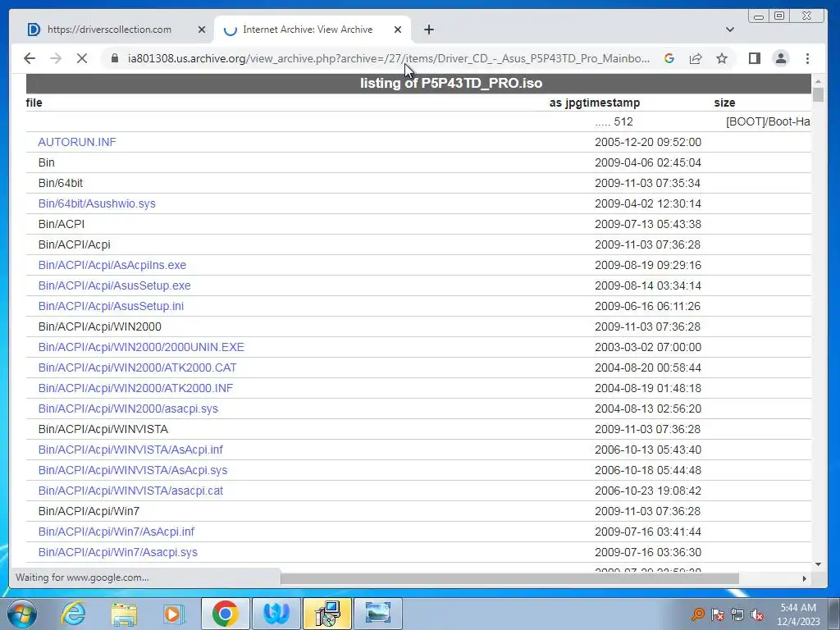Open WINVISTA/asacpi.cat link
The height and width of the screenshot is (630, 840).
pyautogui.click(x=130, y=491)
